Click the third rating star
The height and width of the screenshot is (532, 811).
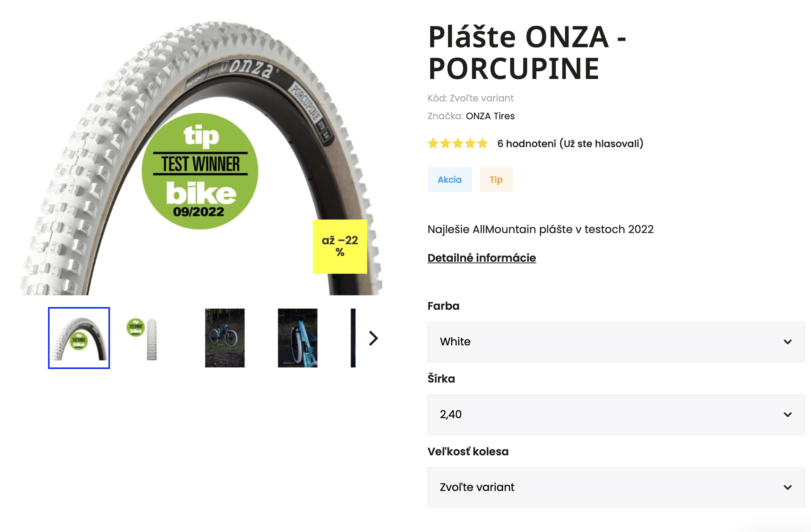coord(458,144)
